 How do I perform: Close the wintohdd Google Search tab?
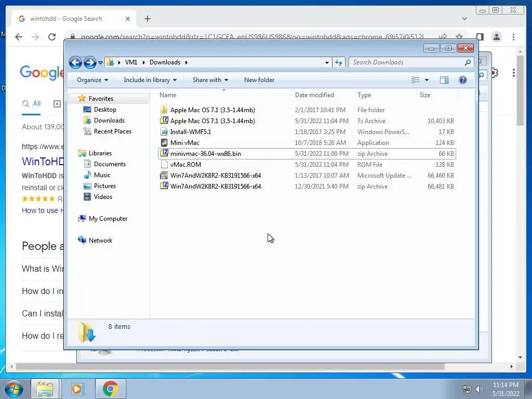128,19
